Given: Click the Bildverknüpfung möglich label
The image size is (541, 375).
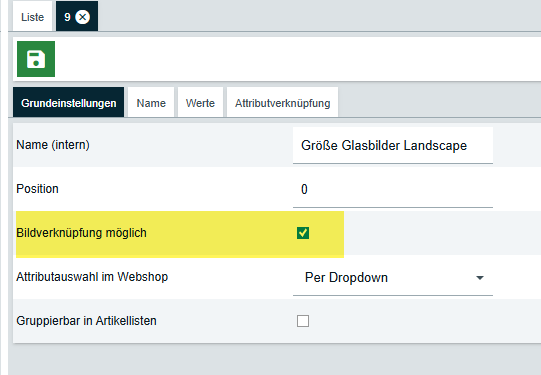Looking at the screenshot, I should coord(81,233).
